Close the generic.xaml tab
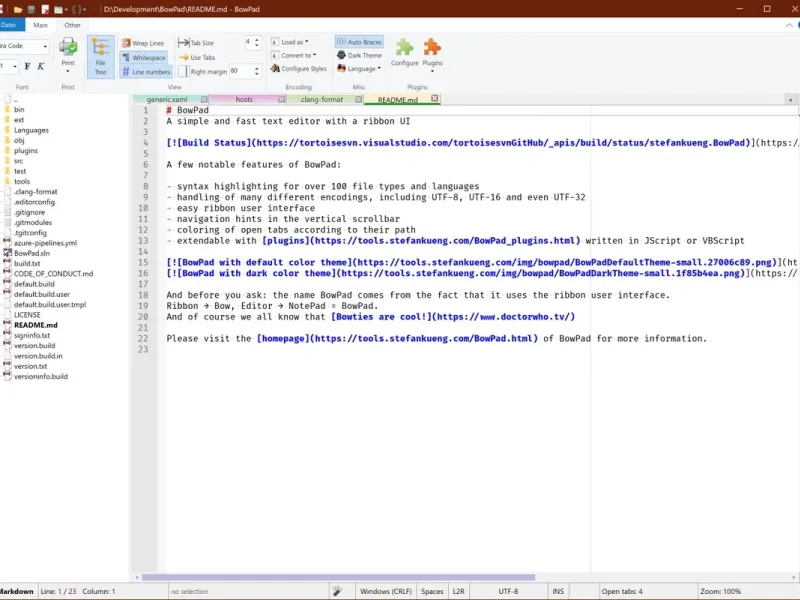This screenshot has height=600, width=800. point(204,100)
